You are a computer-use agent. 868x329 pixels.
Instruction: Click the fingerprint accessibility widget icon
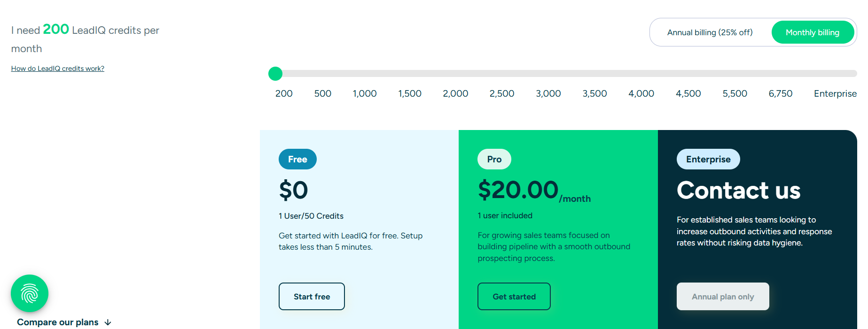(x=29, y=293)
